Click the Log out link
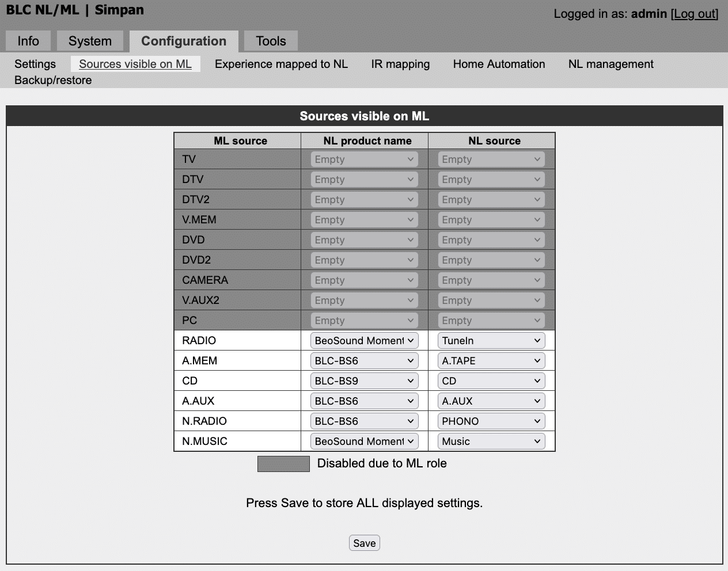Screen dimensions: 728x571 (x=695, y=14)
